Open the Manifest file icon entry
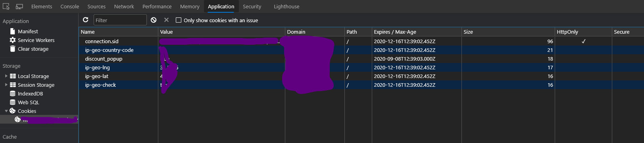644x143 pixels. pos(13,31)
